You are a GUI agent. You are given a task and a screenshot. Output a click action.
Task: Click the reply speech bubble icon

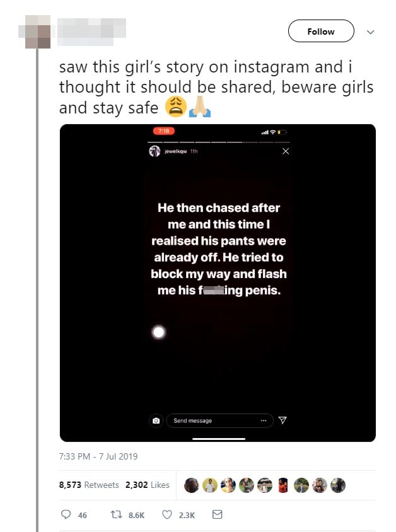point(66,515)
